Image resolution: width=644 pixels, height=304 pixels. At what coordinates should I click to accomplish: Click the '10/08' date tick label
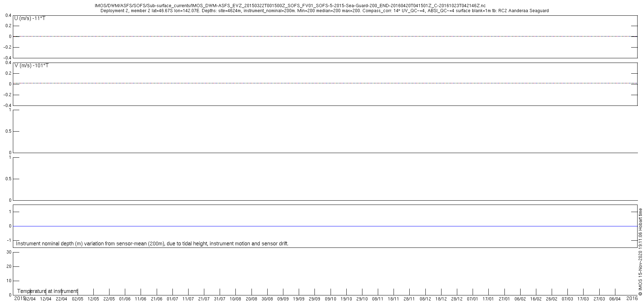point(235,299)
